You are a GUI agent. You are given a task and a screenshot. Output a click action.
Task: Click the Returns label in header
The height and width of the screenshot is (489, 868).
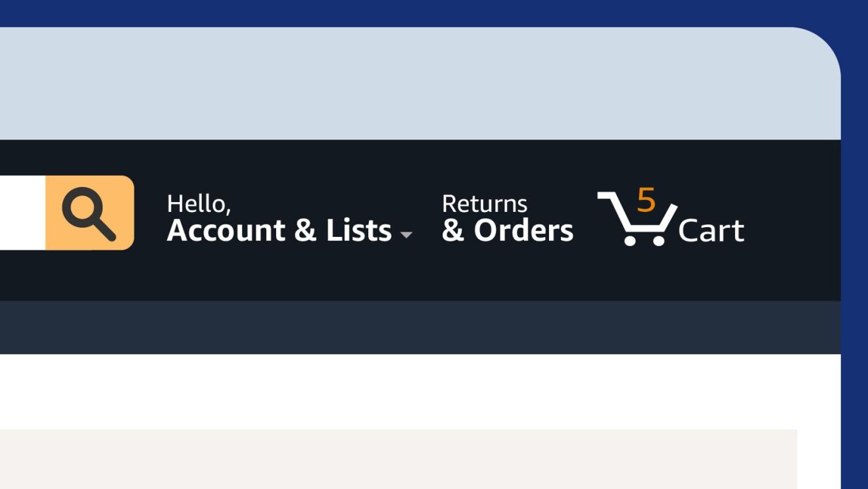click(485, 203)
